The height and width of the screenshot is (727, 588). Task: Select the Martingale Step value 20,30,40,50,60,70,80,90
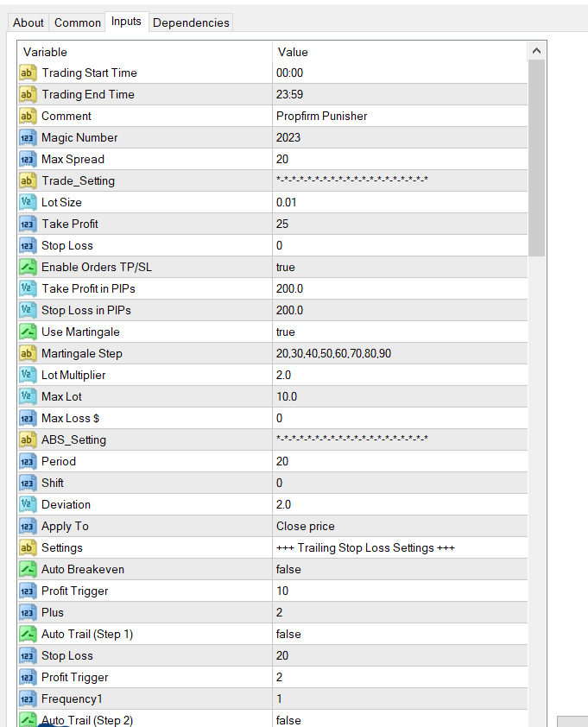click(400, 353)
